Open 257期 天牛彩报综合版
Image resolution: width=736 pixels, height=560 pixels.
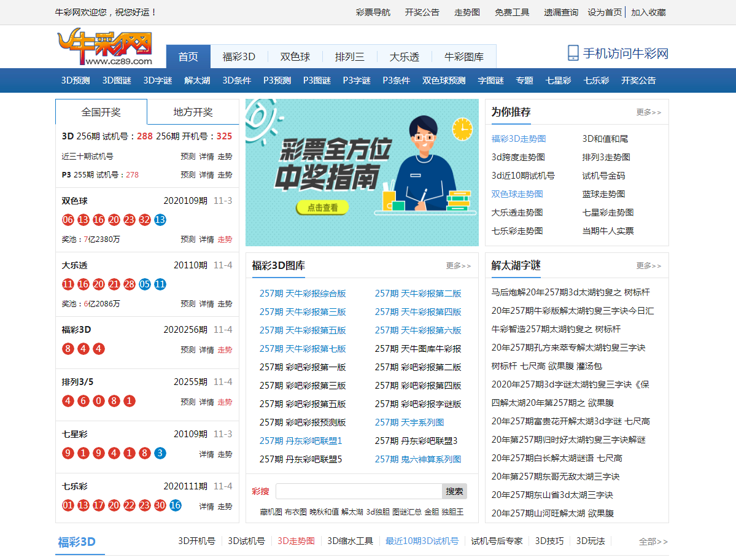[x=303, y=294]
